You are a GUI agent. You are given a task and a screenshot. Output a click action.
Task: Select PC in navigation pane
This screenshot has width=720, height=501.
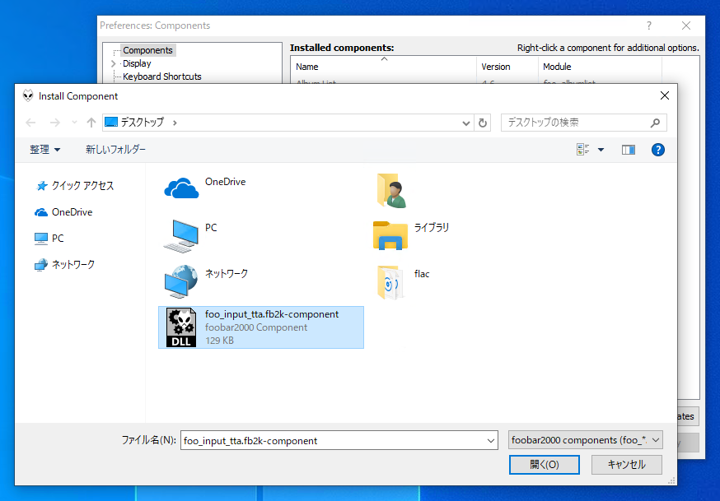coord(49,238)
